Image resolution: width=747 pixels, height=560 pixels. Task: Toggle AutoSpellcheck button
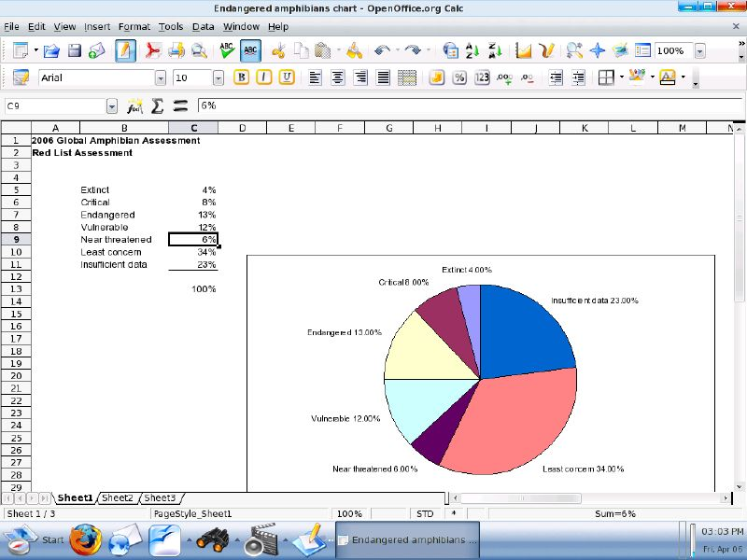point(250,50)
